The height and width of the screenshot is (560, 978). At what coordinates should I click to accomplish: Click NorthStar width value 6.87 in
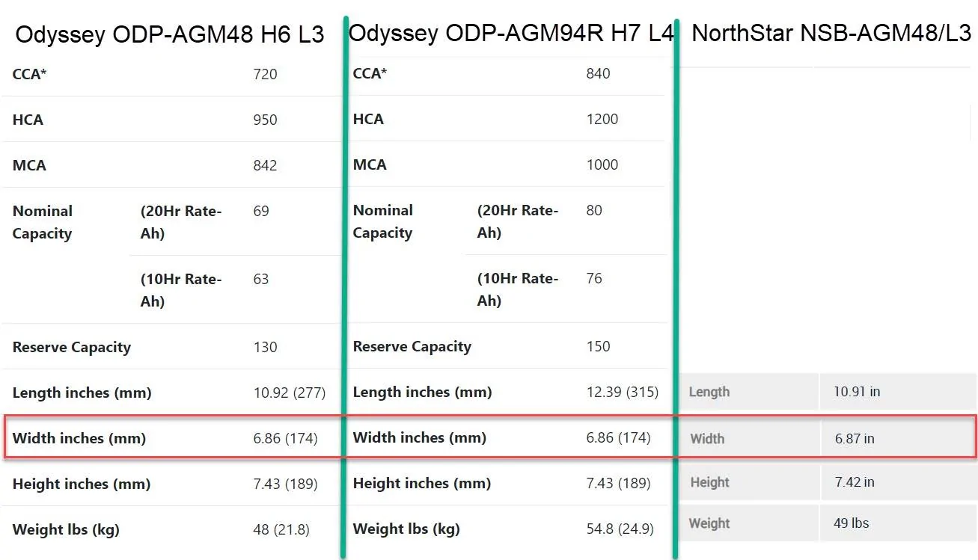tap(855, 439)
